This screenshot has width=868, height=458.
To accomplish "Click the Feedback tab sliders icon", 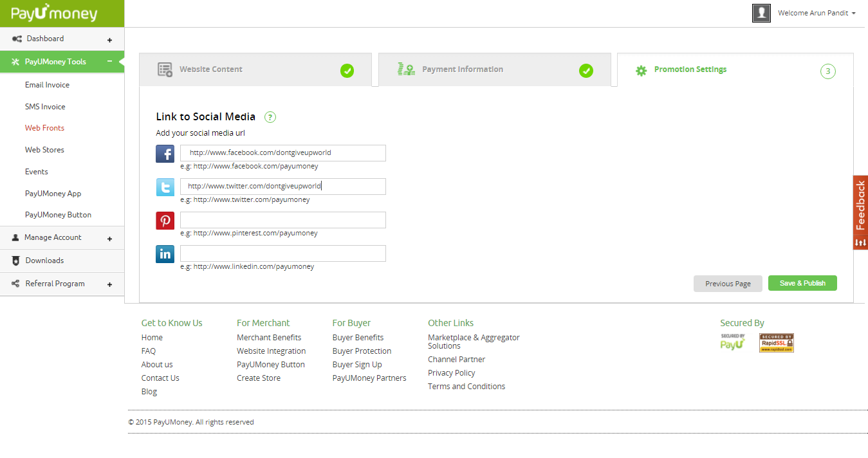I will (x=860, y=243).
